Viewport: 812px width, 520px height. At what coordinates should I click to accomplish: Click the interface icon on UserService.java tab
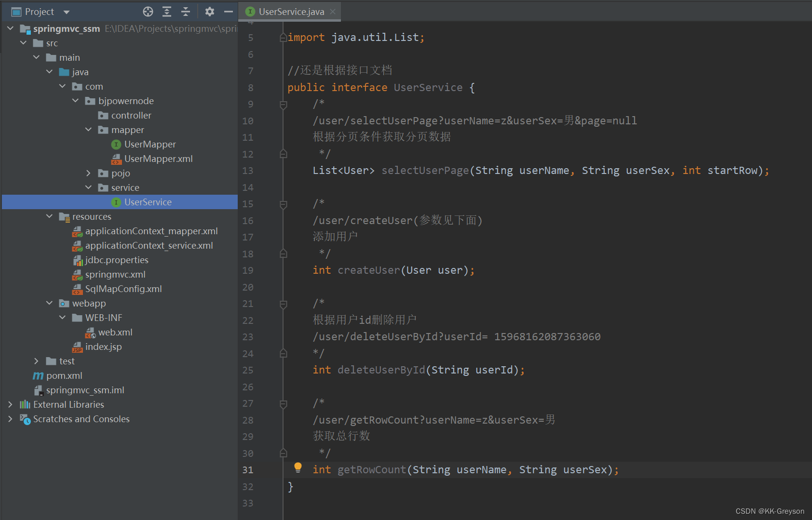tap(250, 12)
